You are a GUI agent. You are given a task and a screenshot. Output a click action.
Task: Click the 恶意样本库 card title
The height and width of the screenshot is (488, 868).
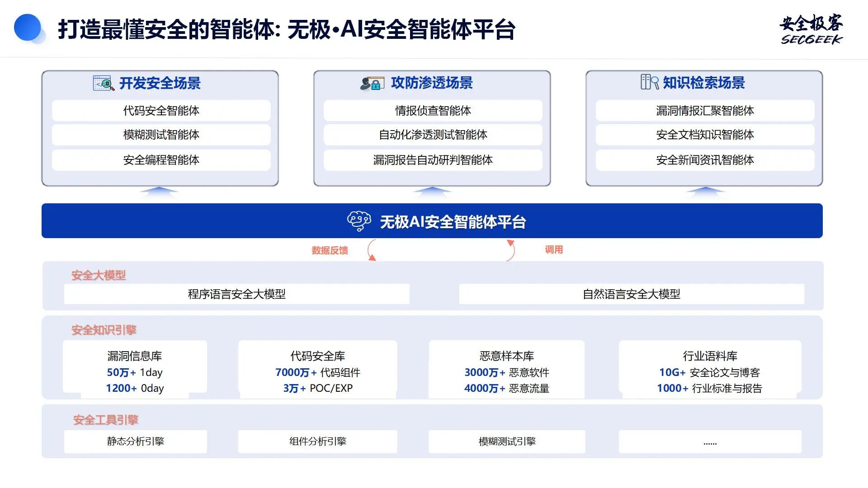coord(507,356)
